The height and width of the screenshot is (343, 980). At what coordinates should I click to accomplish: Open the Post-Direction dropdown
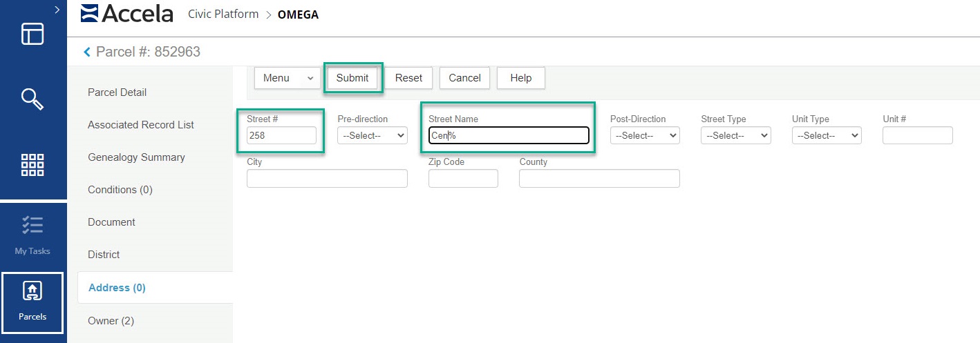(644, 136)
